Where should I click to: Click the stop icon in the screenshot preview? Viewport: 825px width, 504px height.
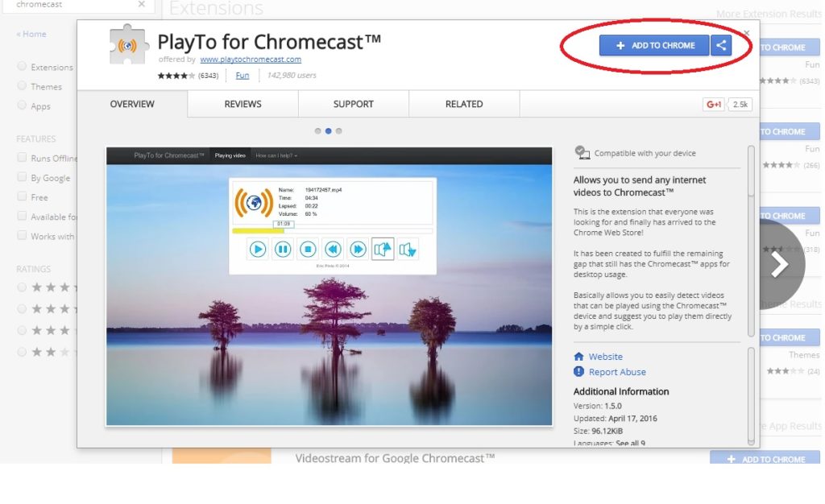(308, 249)
